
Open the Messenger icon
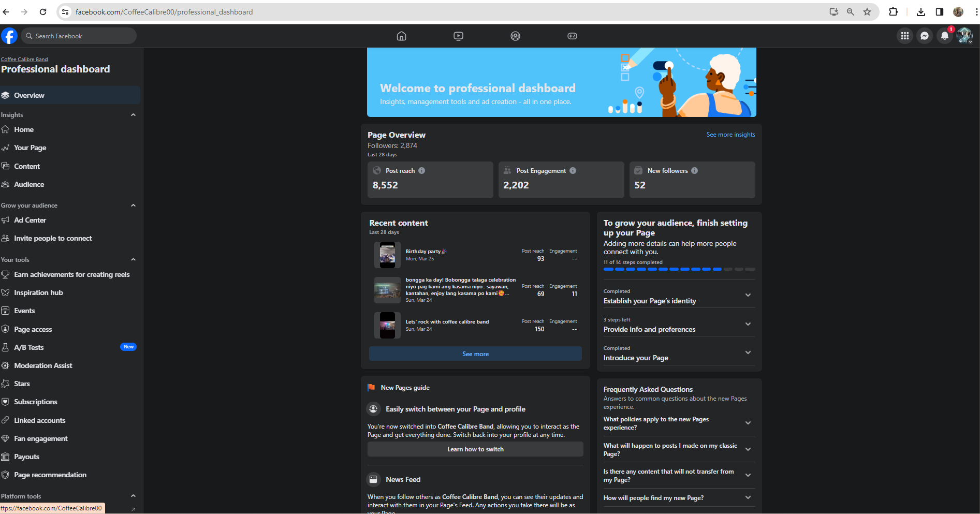[x=925, y=36]
